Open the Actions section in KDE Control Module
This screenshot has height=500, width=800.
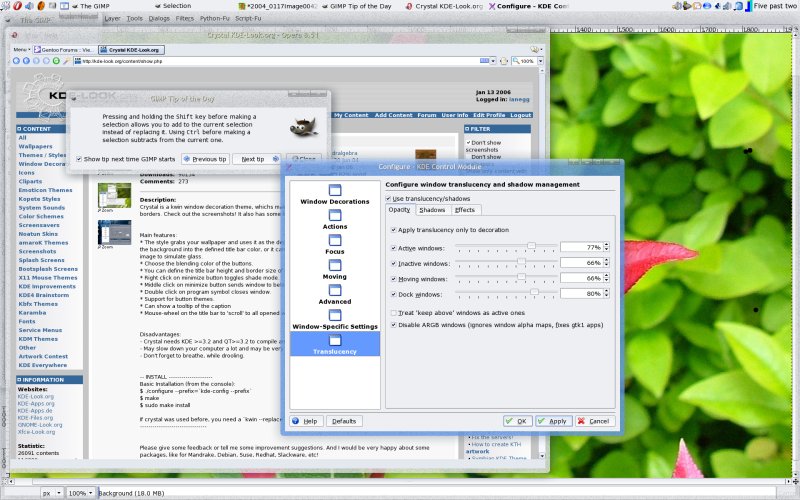[335, 219]
